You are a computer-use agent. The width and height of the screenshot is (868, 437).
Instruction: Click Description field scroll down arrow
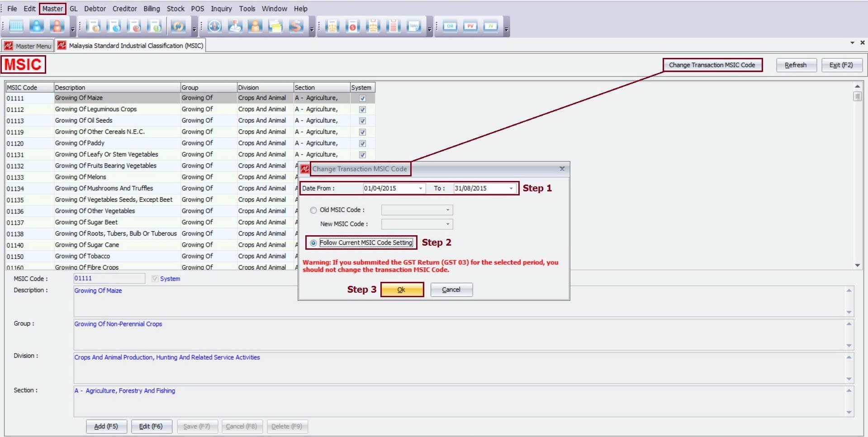(x=849, y=312)
